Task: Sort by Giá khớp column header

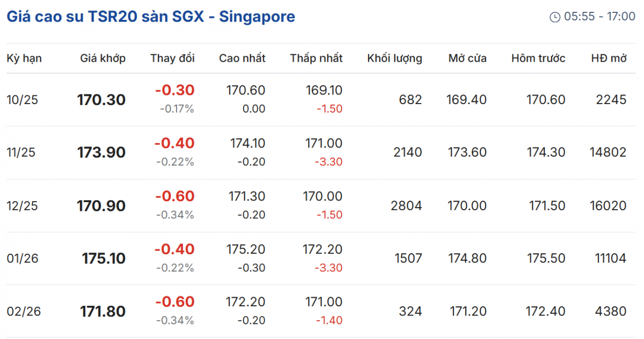Action: tap(103, 58)
